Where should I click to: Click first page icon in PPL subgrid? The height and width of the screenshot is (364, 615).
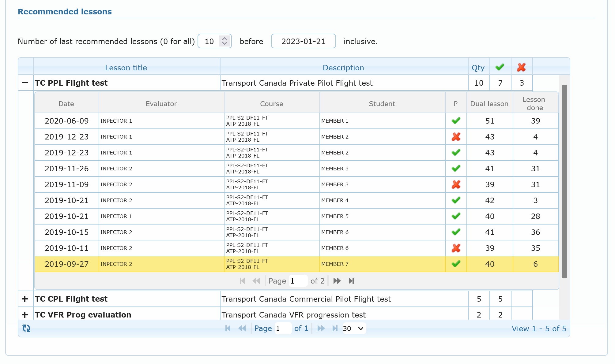tap(242, 281)
